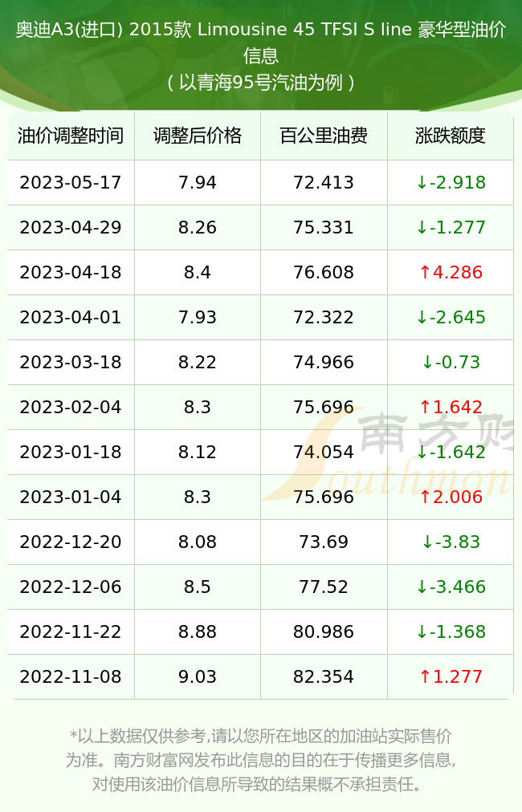
Task: Click price value 8.26
Action: click(x=198, y=227)
